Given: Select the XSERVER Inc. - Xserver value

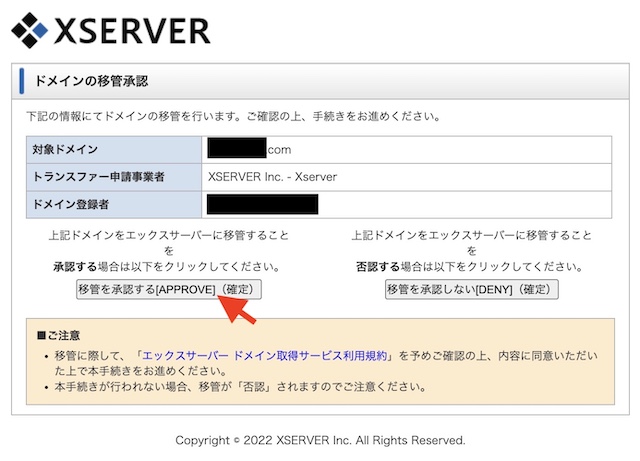Looking at the screenshot, I should [272, 177].
